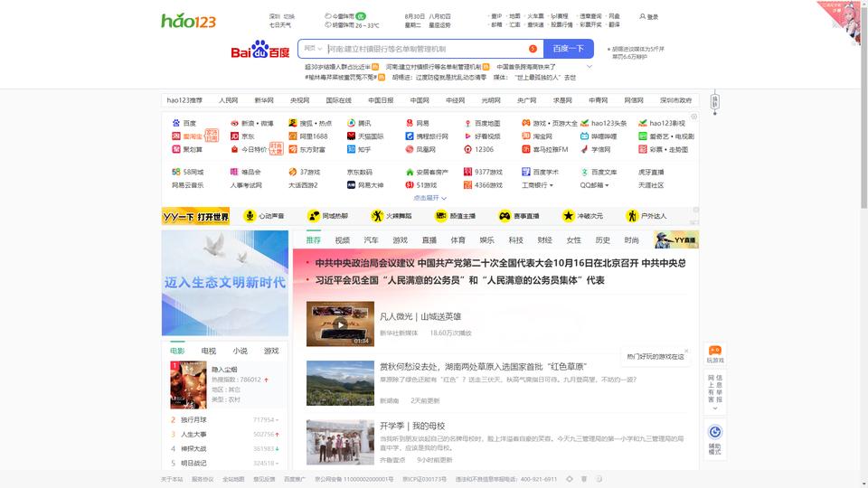Open the 新华网 link
The width and height of the screenshot is (868, 488).
[264, 100]
